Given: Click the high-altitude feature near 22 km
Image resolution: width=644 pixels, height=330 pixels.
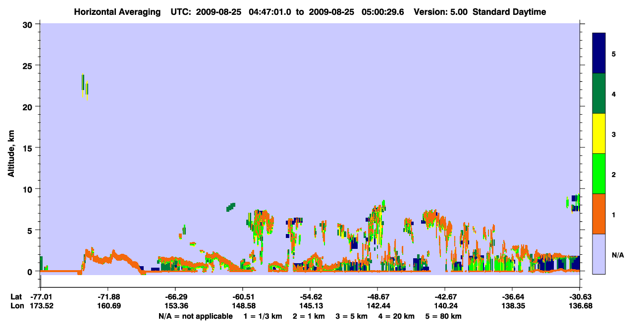Looking at the screenshot, I should 85,87.
